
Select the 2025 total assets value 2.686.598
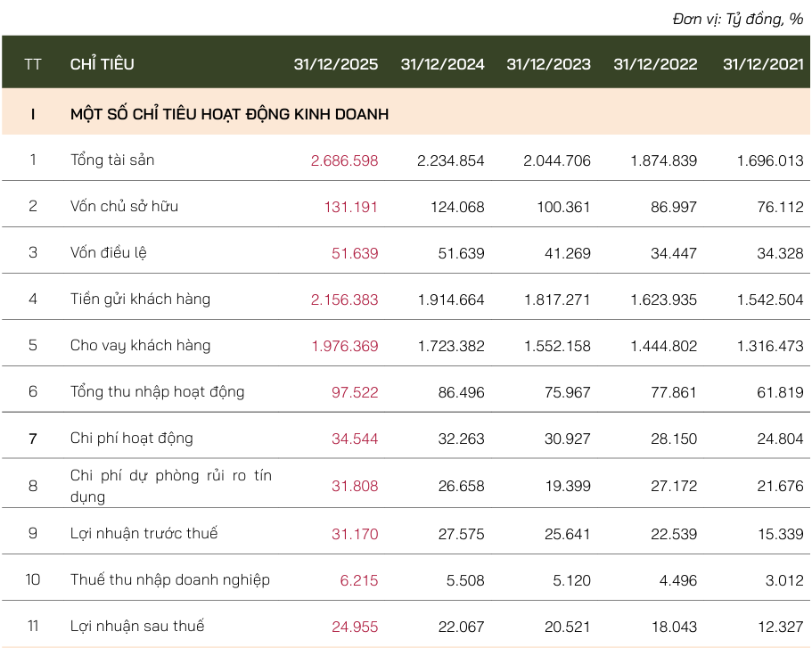[344, 161]
